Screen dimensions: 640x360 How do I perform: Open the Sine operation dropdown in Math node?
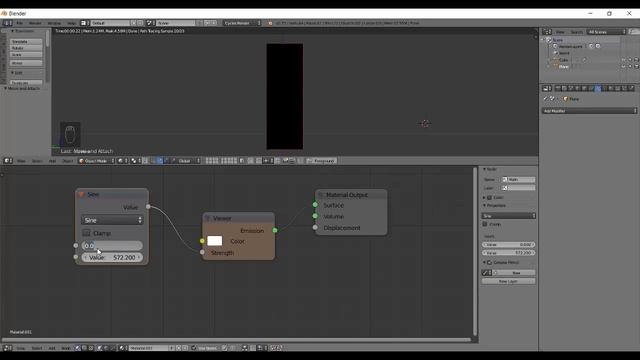[112, 220]
